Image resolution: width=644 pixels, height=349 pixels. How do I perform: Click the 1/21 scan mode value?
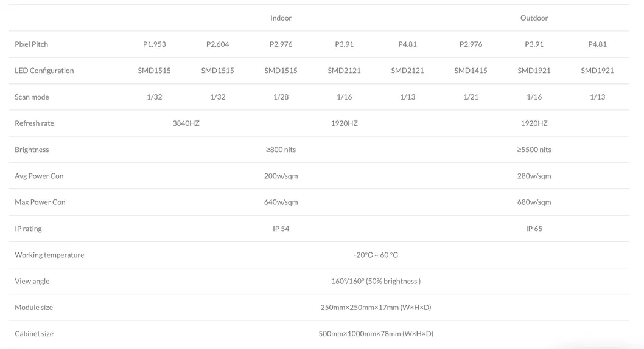[471, 97]
